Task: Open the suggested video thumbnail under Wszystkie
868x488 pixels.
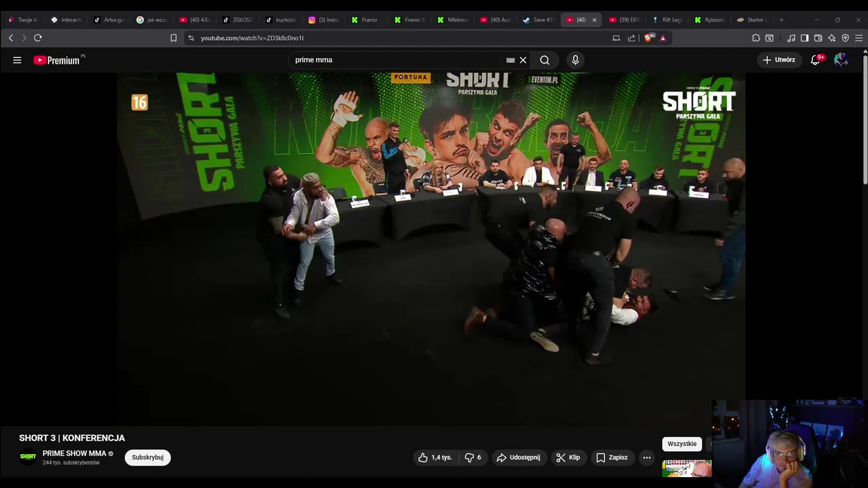Action: point(687,468)
